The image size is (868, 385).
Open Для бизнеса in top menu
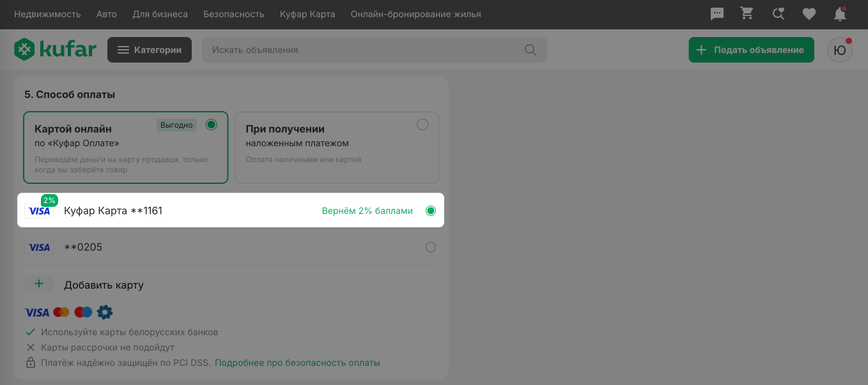(x=160, y=14)
